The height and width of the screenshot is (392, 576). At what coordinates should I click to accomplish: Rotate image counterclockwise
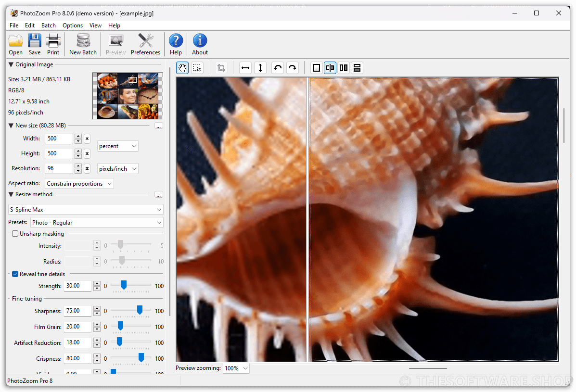coord(278,68)
